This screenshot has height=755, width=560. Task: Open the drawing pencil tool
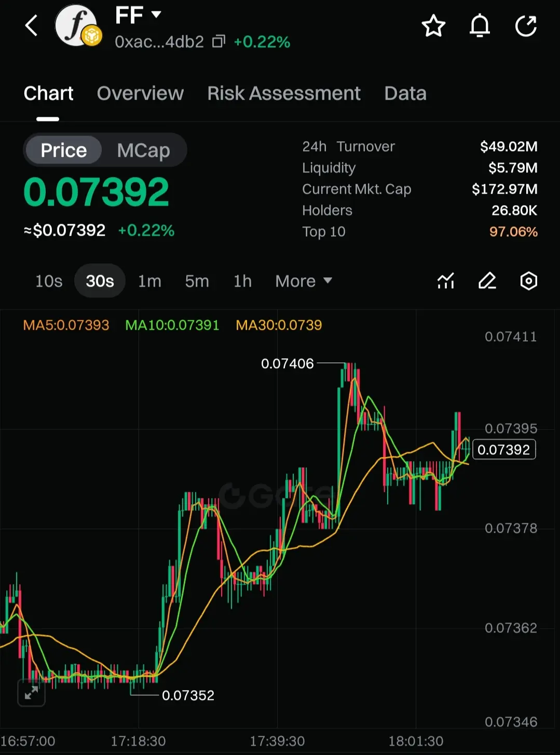[x=487, y=281]
